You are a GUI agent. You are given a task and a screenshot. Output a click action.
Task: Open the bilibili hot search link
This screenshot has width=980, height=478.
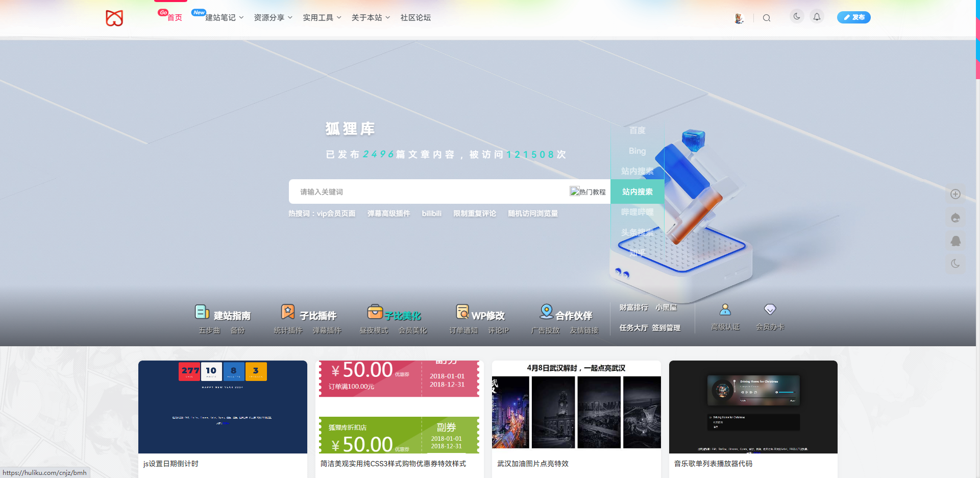click(431, 213)
